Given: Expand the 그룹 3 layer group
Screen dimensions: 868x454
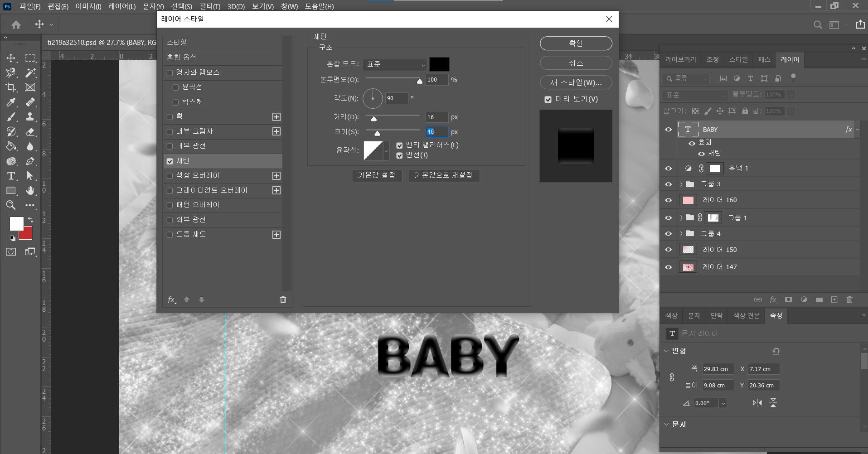Looking at the screenshot, I should coord(681,184).
